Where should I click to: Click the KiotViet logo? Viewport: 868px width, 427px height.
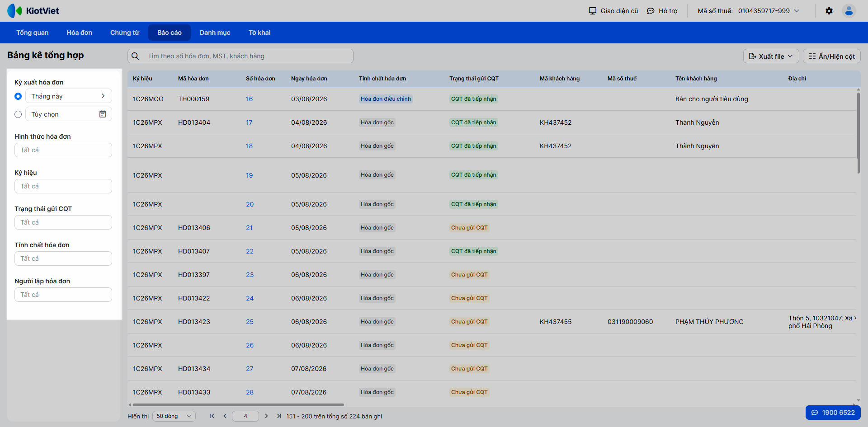click(33, 11)
